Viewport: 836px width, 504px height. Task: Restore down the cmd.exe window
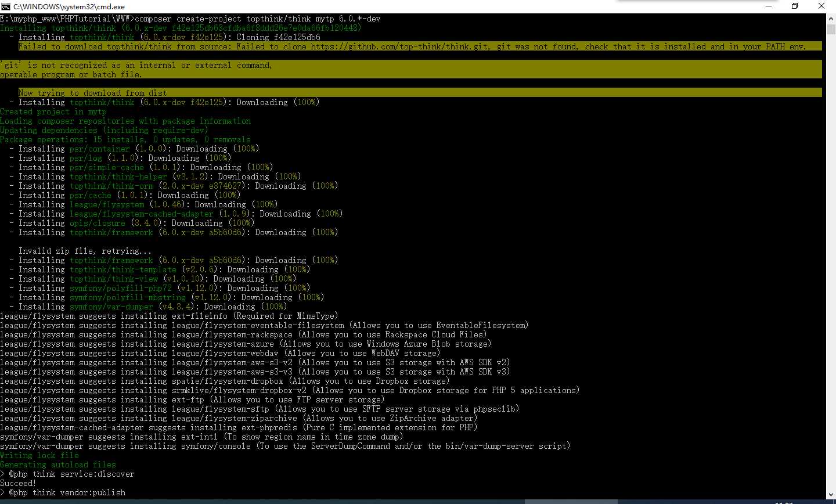tap(795, 6)
